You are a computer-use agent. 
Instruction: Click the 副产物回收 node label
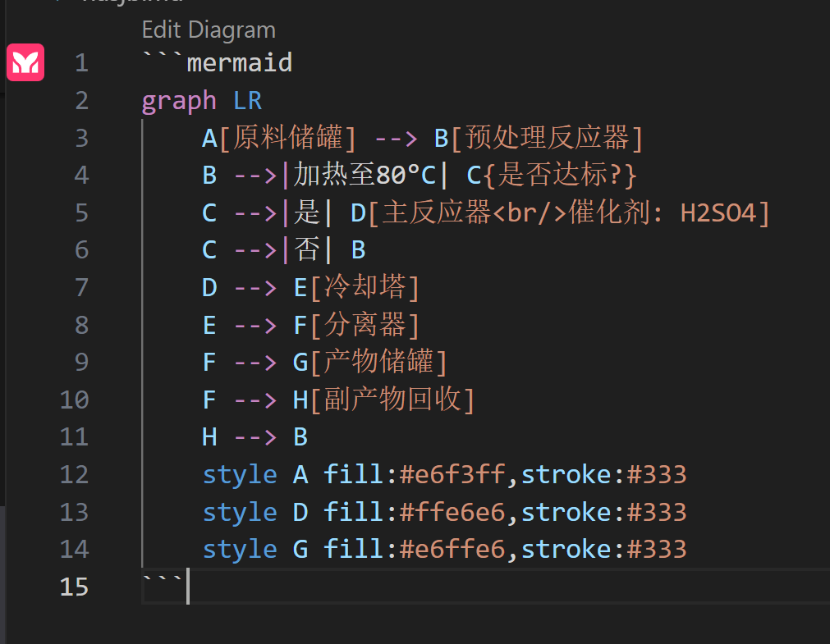tap(392, 400)
